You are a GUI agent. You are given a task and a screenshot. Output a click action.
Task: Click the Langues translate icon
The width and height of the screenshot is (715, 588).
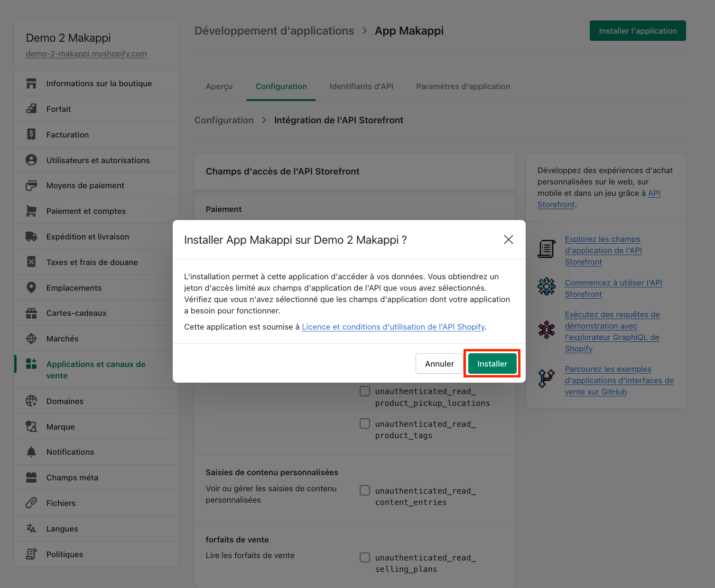tap(31, 529)
